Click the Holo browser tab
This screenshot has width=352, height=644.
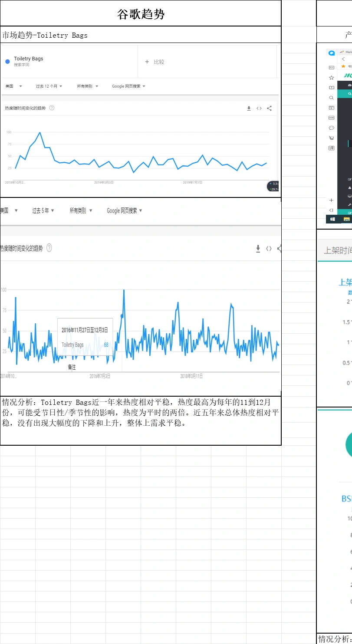(346, 52)
